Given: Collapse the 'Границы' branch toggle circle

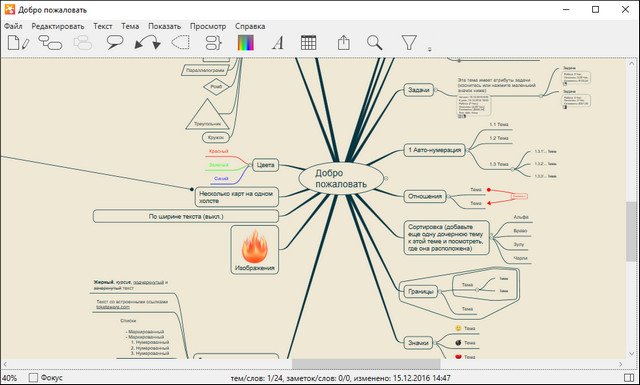Looking at the screenshot, I should 440,292.
